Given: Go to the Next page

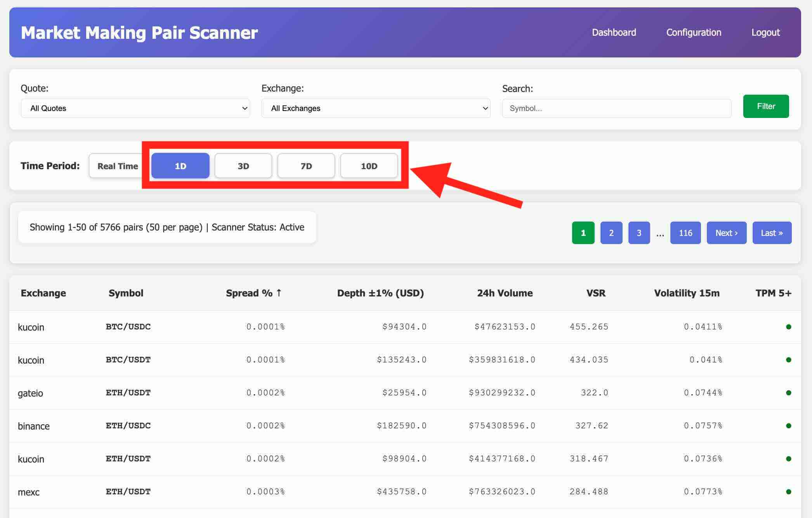Looking at the screenshot, I should pos(727,233).
